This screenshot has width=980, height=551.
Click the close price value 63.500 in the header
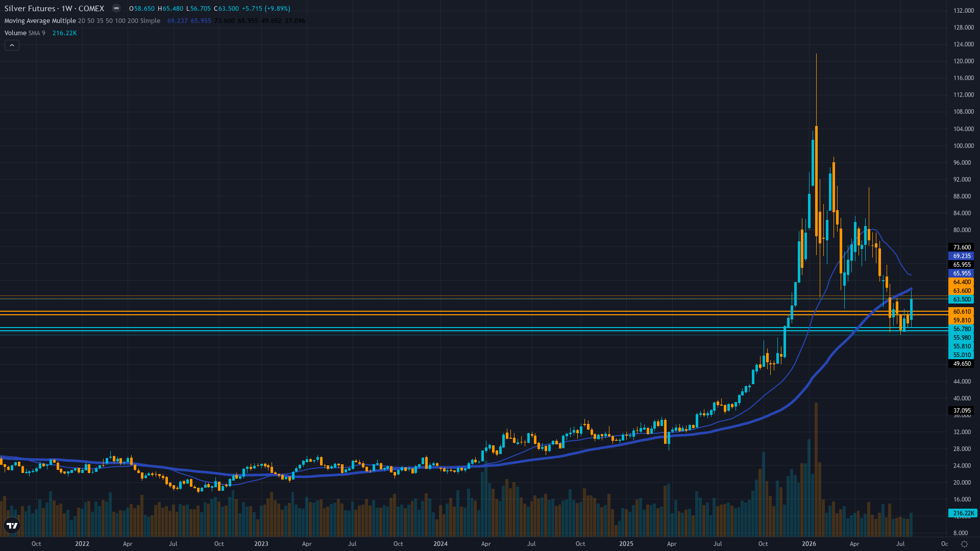pyautogui.click(x=228, y=9)
